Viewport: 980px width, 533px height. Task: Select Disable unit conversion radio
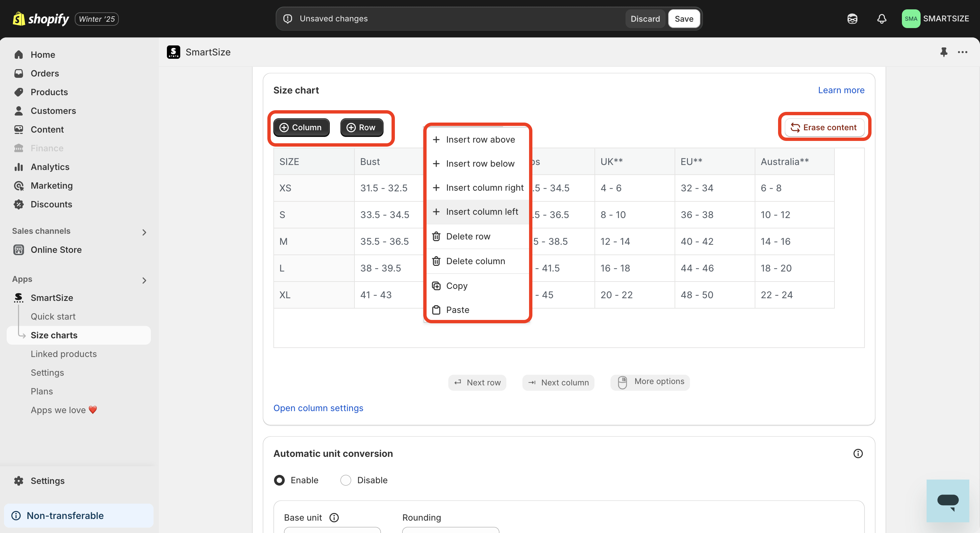click(345, 480)
